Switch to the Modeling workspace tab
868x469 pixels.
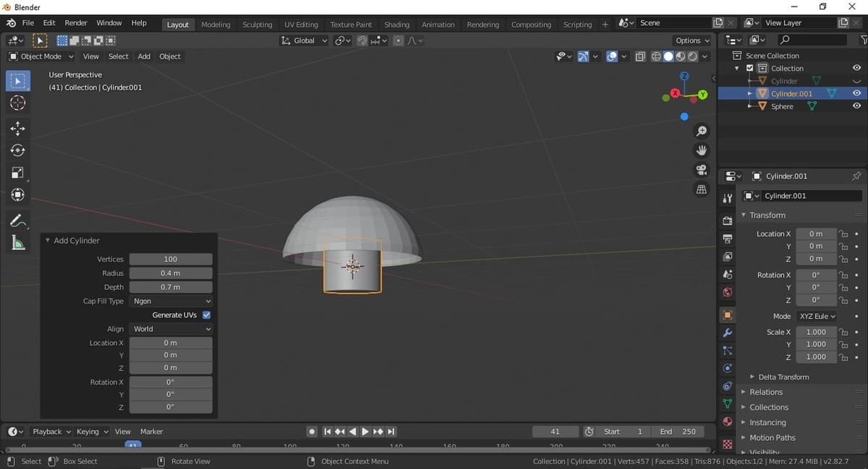coord(216,25)
